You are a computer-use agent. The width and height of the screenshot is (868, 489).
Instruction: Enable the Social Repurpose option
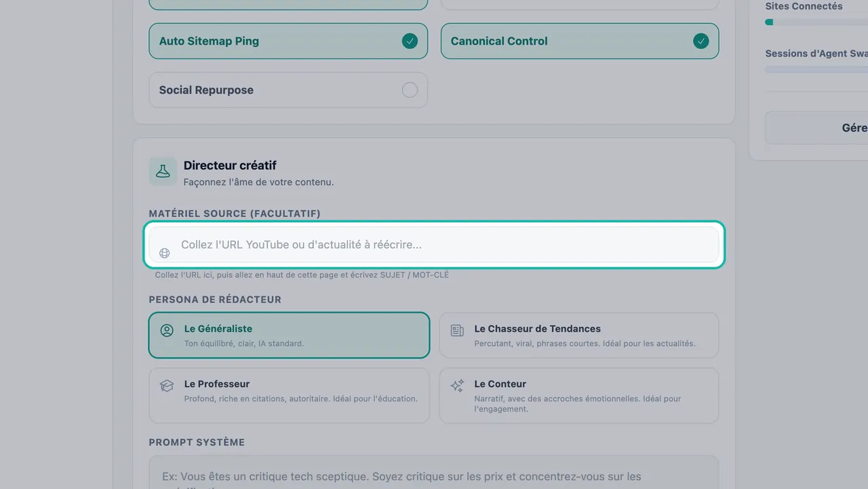pos(288,90)
